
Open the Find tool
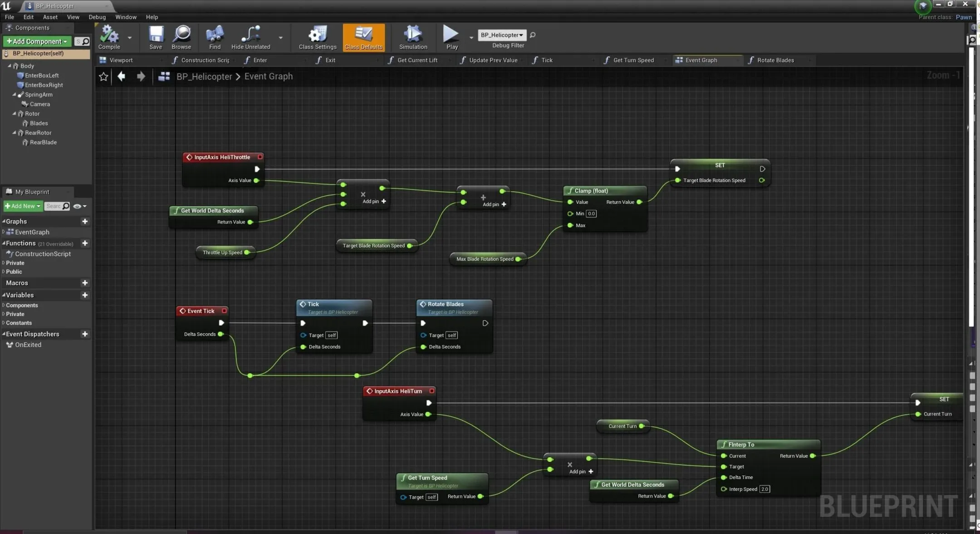point(215,37)
